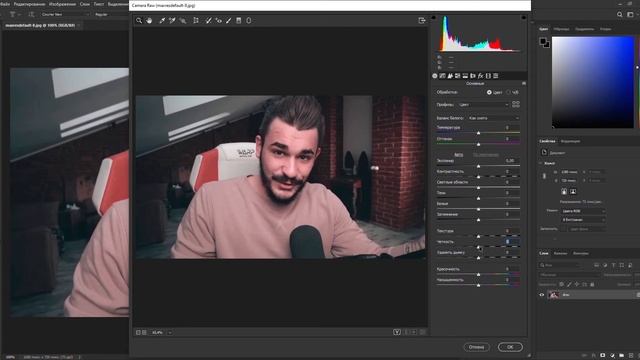The height and width of the screenshot is (360, 640).
Task: Choose the Red Eye removal tool
Action: pos(219,20)
